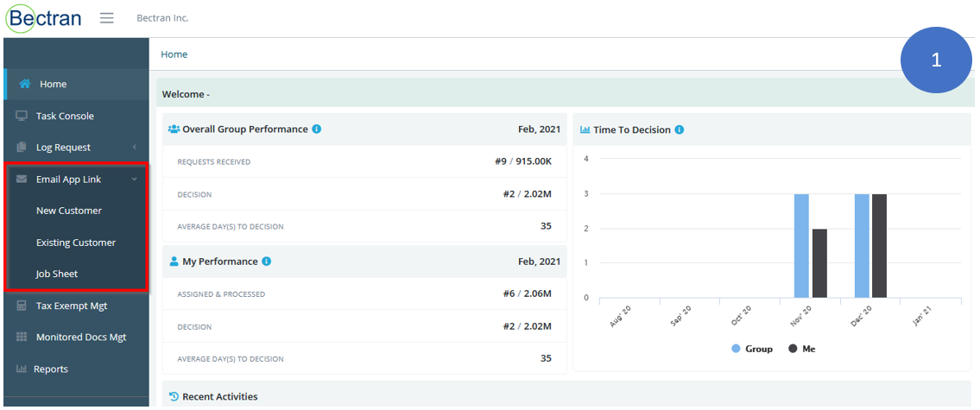Image resolution: width=980 pixels, height=410 pixels.
Task: Click the Task Console monitor icon
Action: tap(22, 116)
